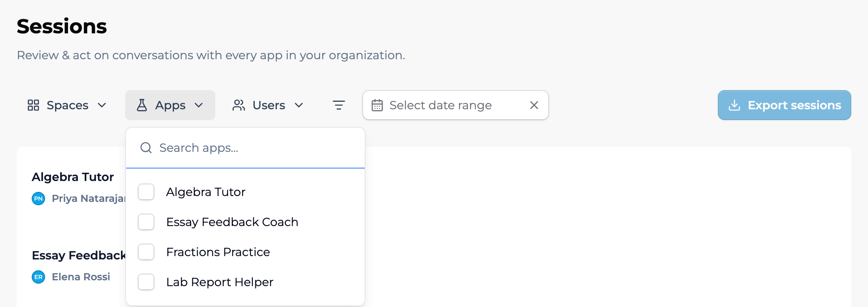Focus the Search apps field

tap(245, 148)
